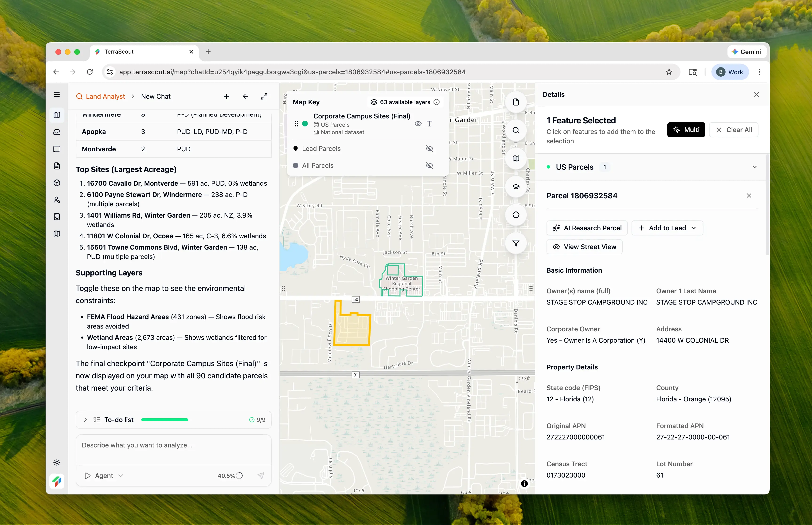Click the theme sun icon in sidebar
812x525 pixels.
[57, 462]
